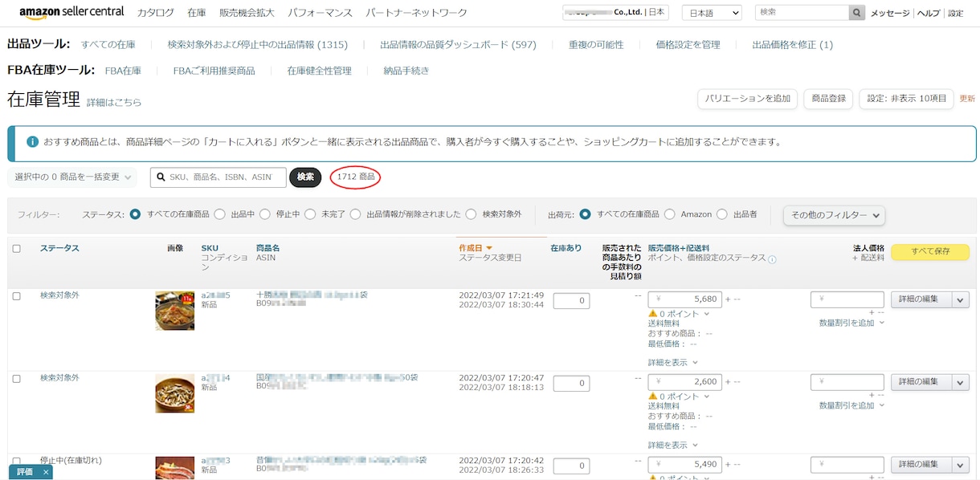Screen dimensions: 980x480
Task: Expand 数量割引を追加 in the first row
Action: [x=851, y=323]
